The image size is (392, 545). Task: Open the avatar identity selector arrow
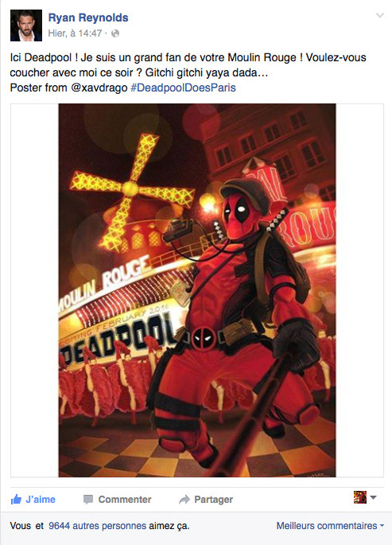pyautogui.click(x=374, y=497)
